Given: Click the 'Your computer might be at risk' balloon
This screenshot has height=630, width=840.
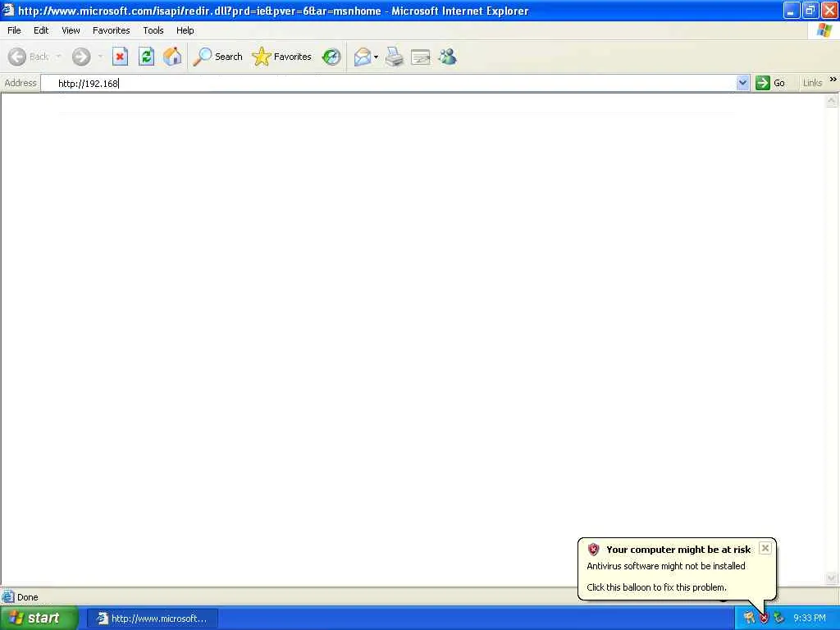Looking at the screenshot, I should [x=677, y=568].
